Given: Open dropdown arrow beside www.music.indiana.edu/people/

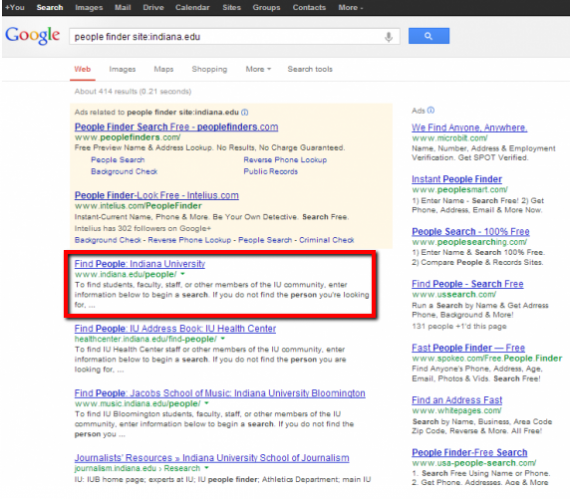Looking at the screenshot, I should 206,403.
